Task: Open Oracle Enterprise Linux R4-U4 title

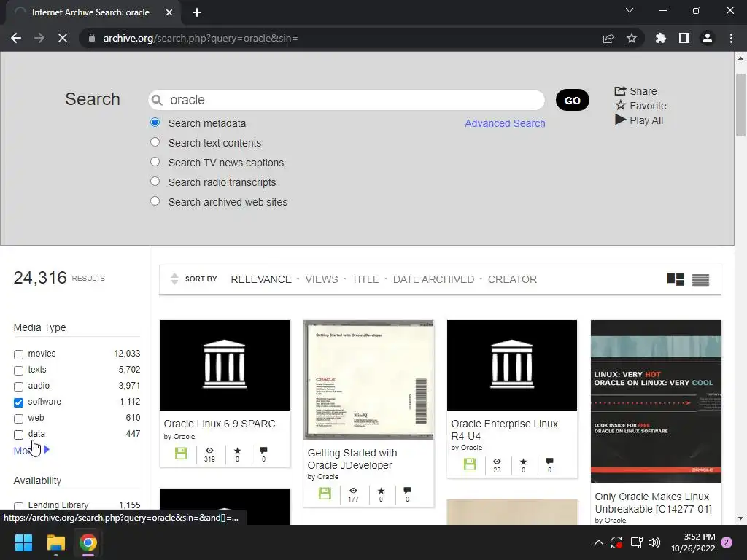Action: 505,430
